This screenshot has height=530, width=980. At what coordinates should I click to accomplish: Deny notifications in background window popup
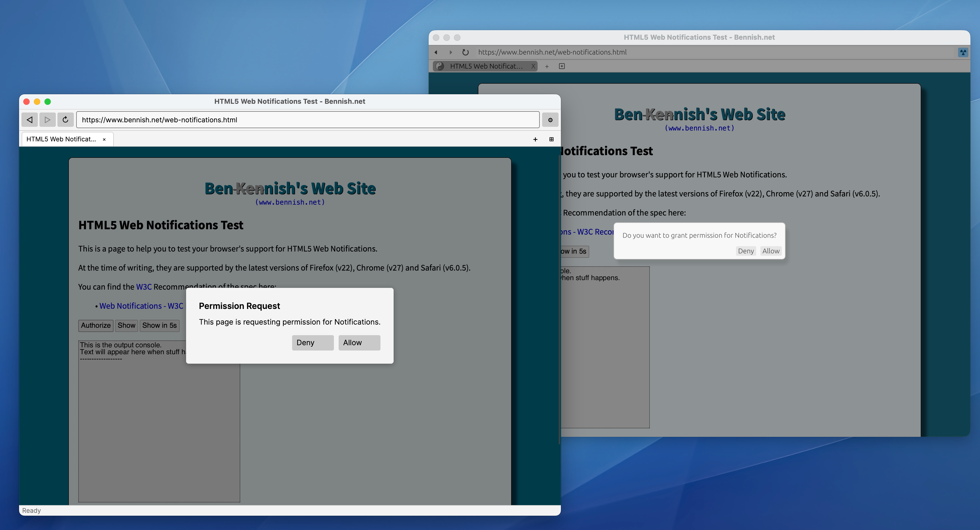pos(746,251)
